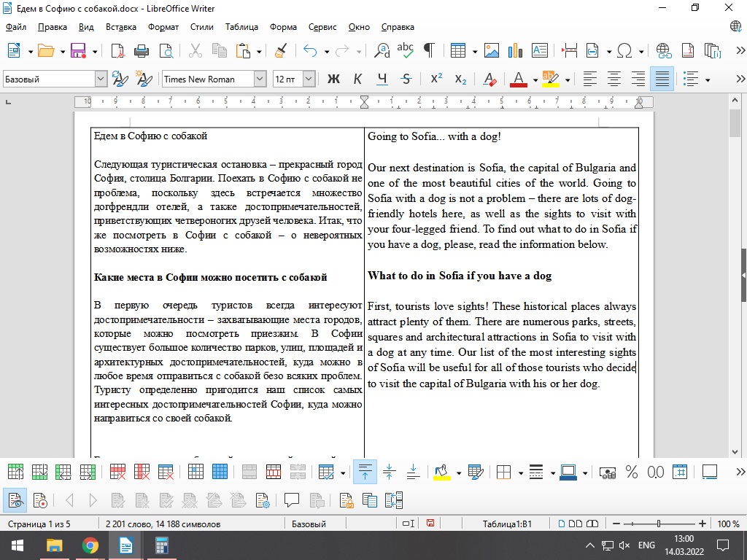Click the Clone Formatting paintbrush
747x560 pixels.
coord(281,50)
